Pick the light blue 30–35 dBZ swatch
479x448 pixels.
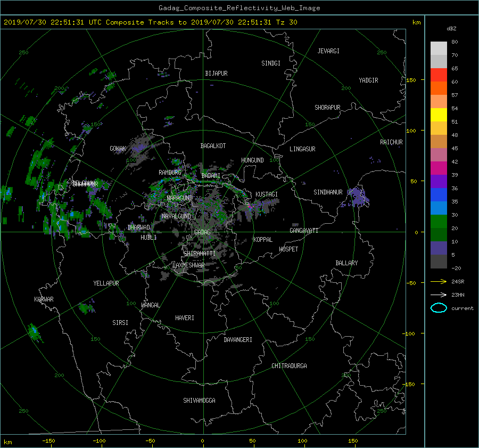pyautogui.click(x=439, y=208)
